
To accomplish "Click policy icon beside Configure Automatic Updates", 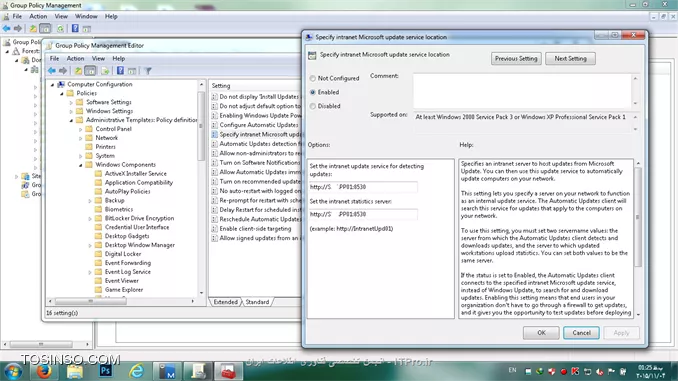I will [214, 125].
